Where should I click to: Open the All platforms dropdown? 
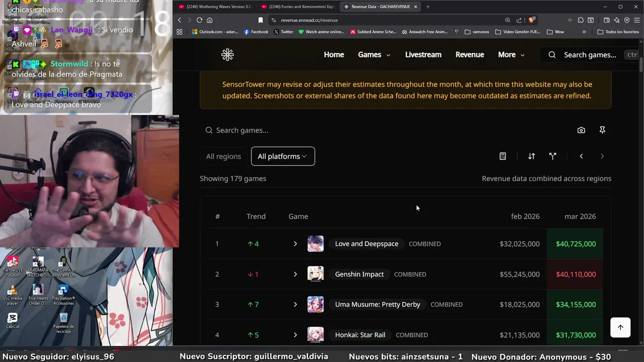click(283, 156)
